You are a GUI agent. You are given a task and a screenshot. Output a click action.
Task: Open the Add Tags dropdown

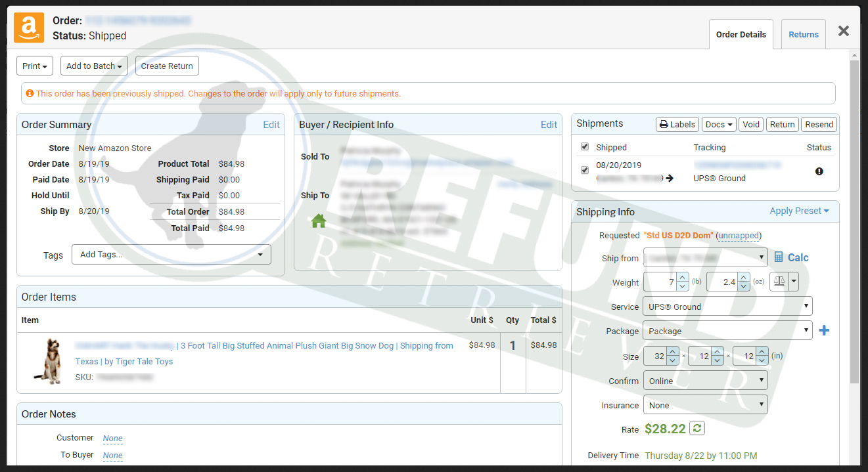[171, 255]
